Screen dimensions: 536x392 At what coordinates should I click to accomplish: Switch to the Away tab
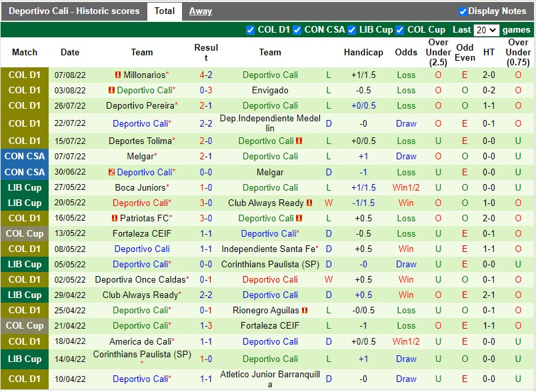pyautogui.click(x=201, y=11)
